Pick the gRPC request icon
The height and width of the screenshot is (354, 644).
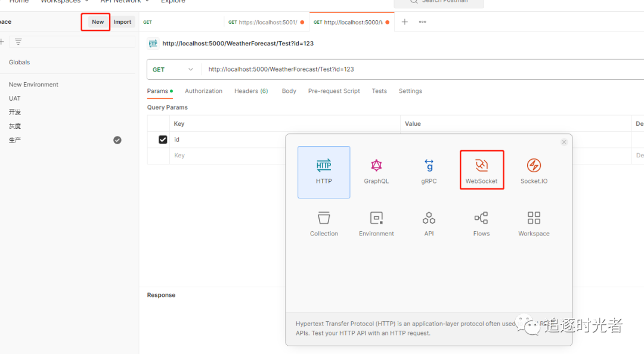tap(429, 166)
